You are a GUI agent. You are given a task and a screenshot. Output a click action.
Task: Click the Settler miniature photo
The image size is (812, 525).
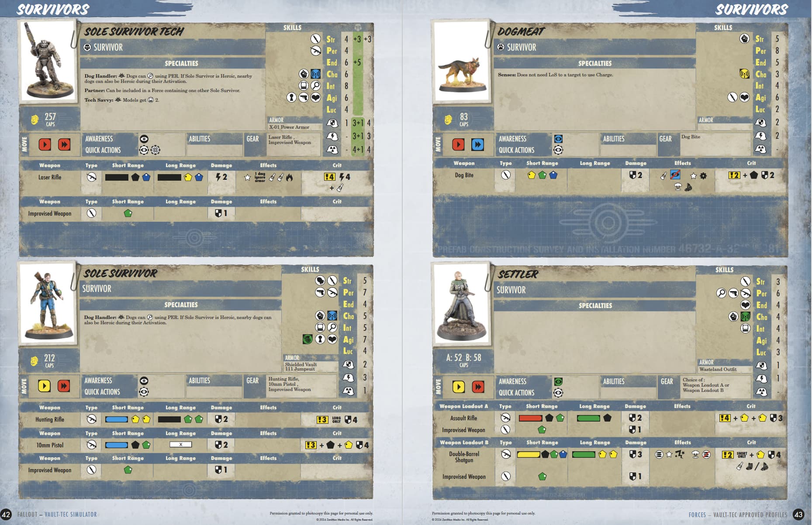(x=461, y=304)
